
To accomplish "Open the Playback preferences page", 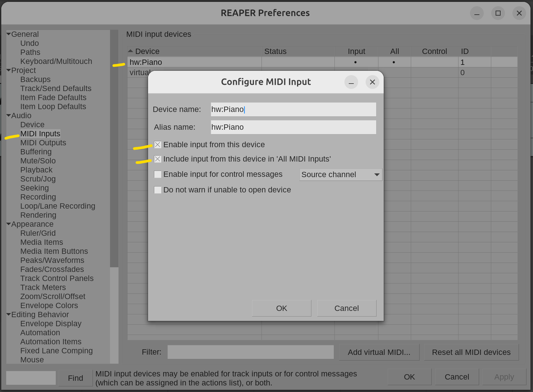I will tap(36, 170).
